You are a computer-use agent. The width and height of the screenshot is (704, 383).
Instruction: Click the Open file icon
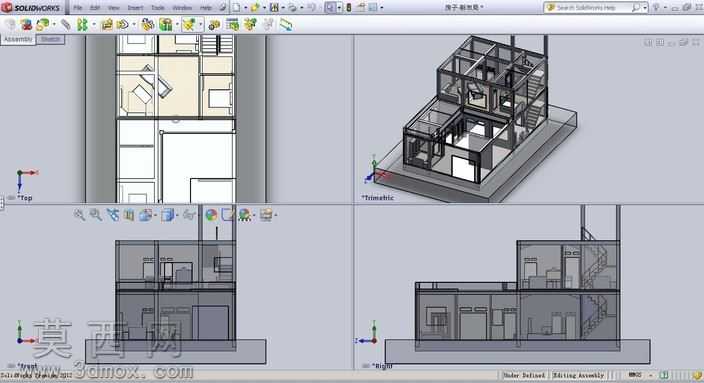pyautogui.click(x=255, y=8)
